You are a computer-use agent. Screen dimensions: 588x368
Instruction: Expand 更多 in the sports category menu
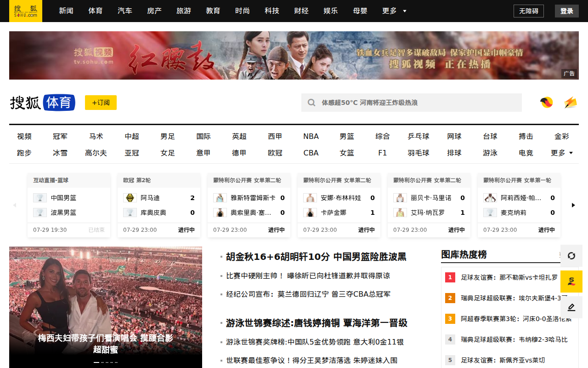562,153
